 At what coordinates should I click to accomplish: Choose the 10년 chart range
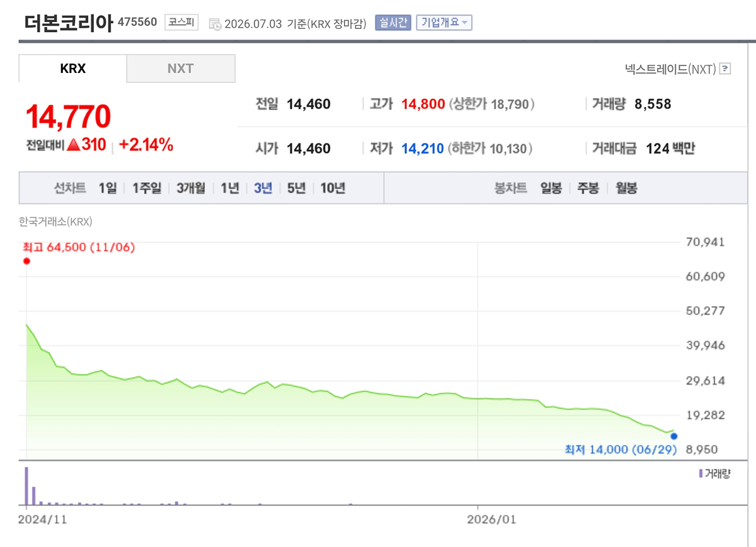coord(333,188)
